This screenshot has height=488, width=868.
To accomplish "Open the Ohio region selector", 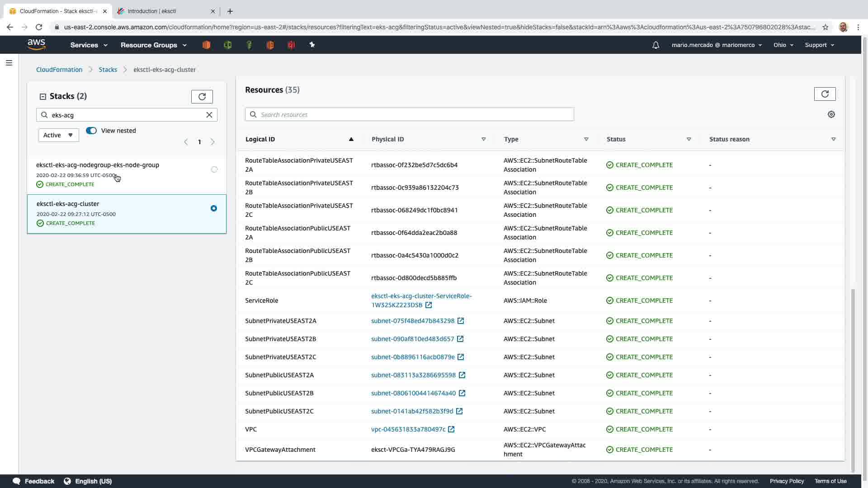I will click(783, 45).
